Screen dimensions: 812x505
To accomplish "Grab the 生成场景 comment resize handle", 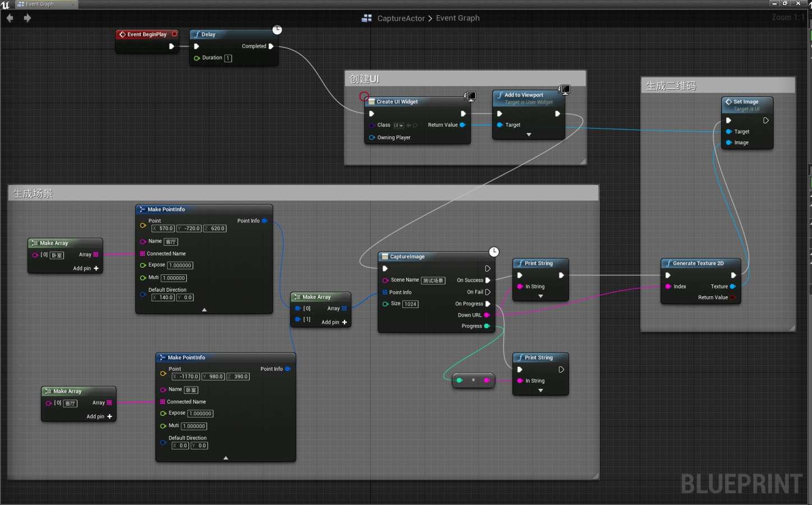I will [595, 476].
